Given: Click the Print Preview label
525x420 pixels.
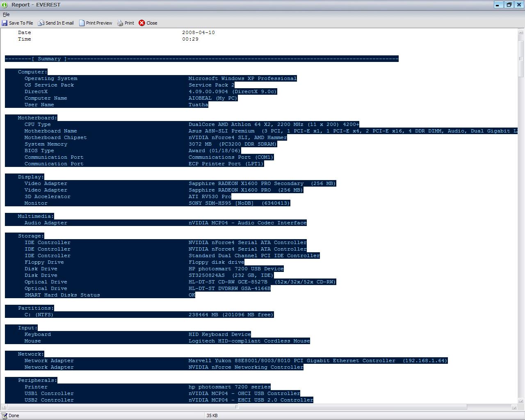Looking at the screenshot, I should (99, 23).
